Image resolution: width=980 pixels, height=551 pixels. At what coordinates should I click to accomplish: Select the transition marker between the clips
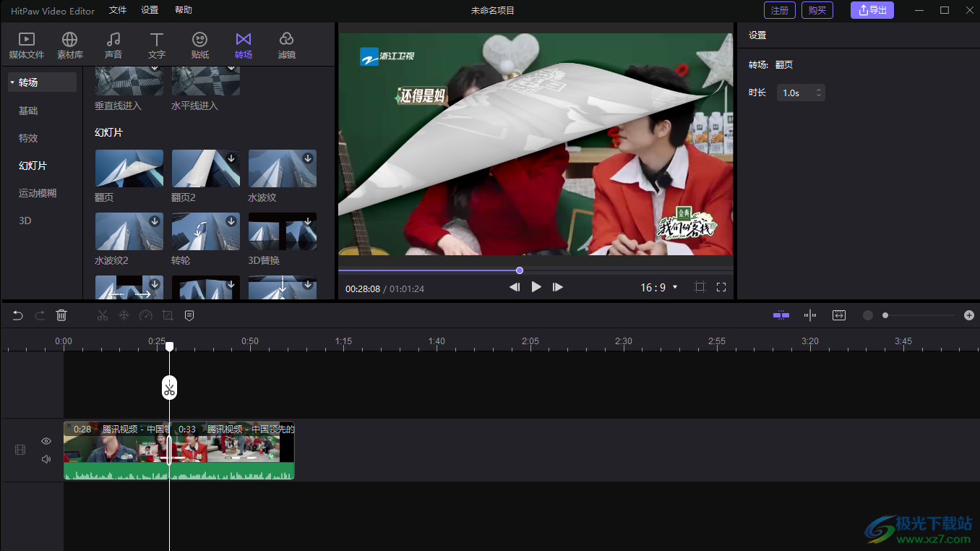pos(170,450)
